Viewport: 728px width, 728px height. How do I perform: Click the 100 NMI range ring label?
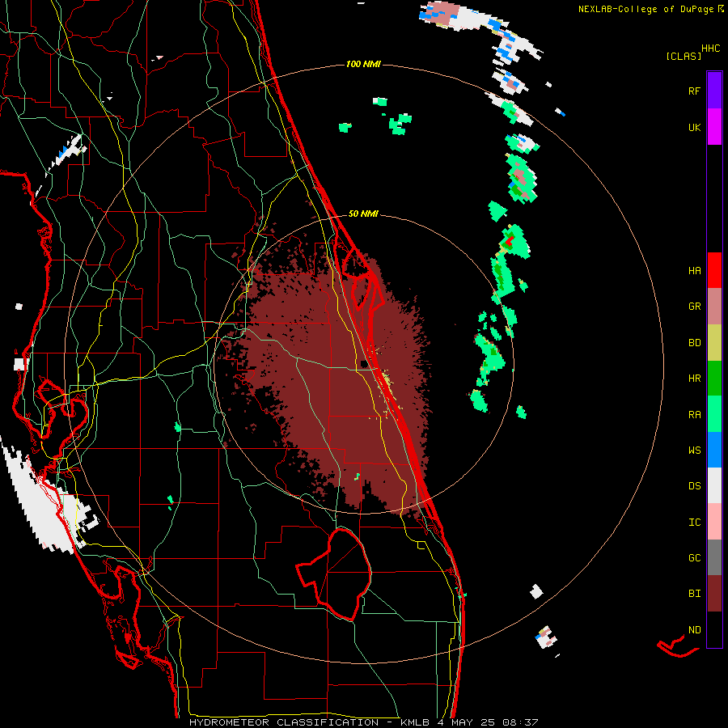[x=363, y=64]
